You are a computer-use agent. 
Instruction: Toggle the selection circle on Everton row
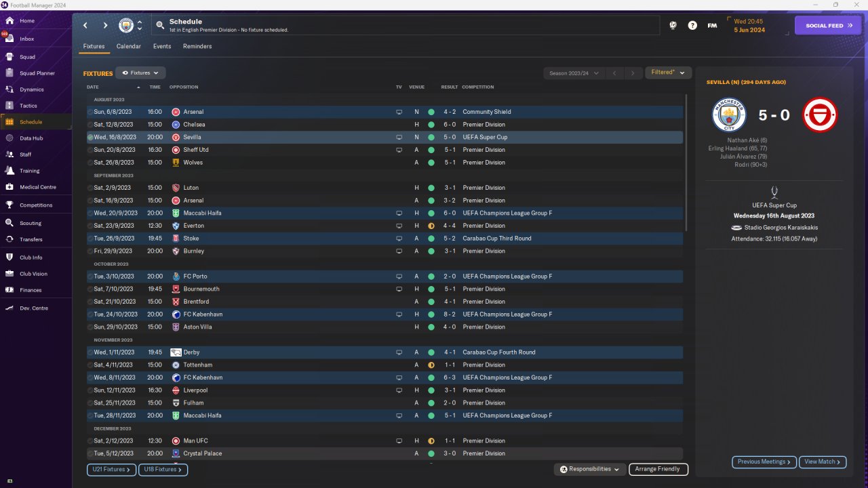tap(90, 226)
